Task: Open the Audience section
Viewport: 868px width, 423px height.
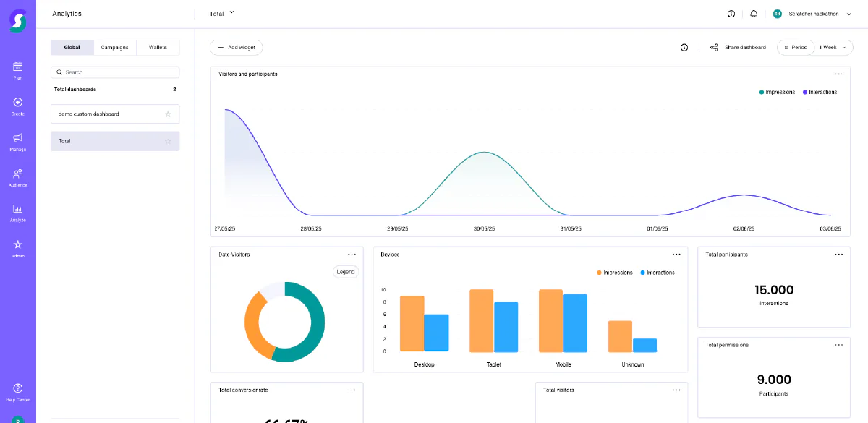Action: coord(18,177)
